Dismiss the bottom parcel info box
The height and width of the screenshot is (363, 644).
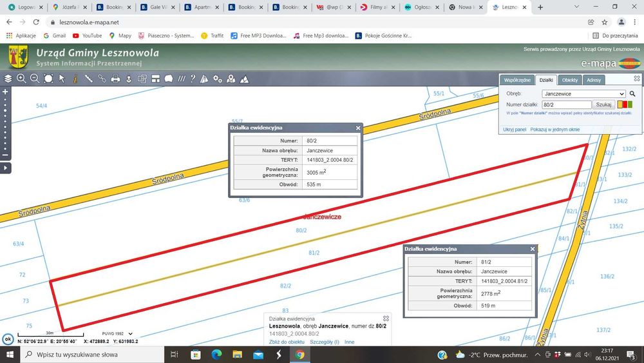[386, 319]
